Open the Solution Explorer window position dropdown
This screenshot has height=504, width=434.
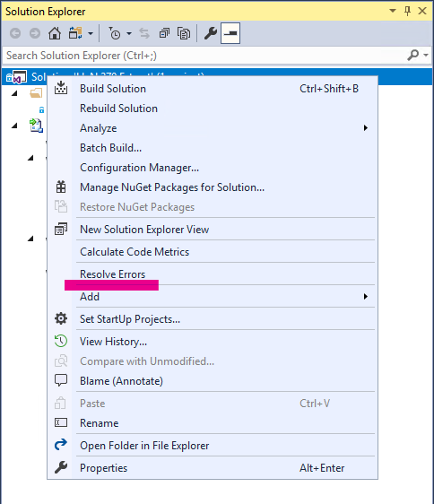tap(393, 11)
